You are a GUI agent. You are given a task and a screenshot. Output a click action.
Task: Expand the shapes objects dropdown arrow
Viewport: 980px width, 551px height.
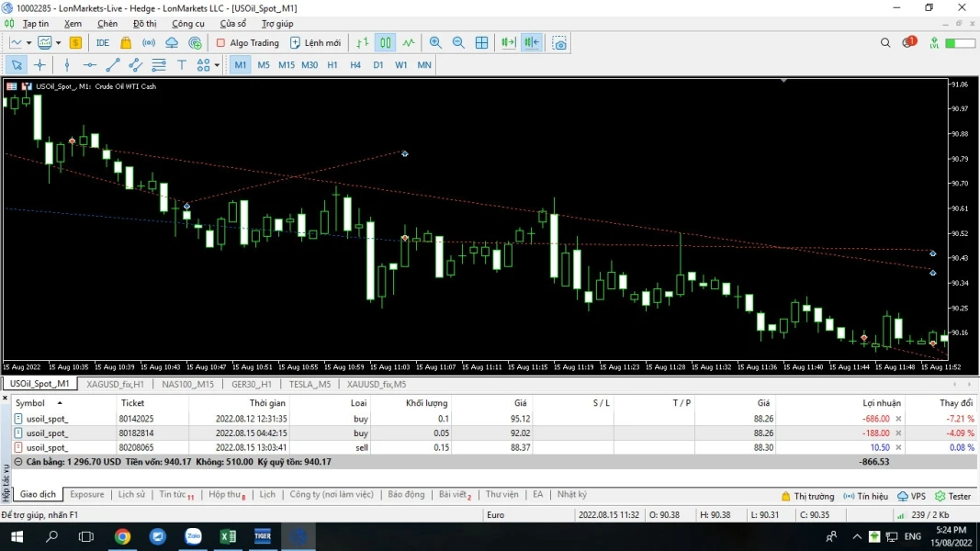217,65
